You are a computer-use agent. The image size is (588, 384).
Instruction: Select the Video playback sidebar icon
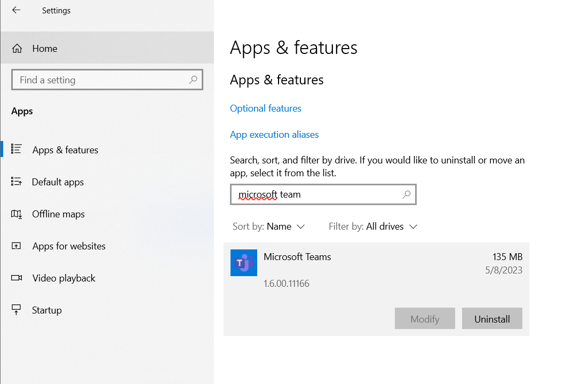(x=17, y=278)
